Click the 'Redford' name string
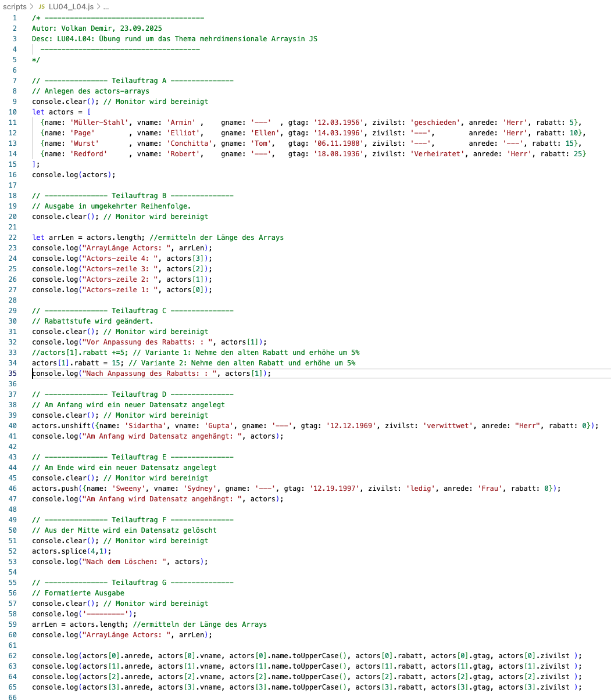The image size is (611, 700). 88,154
